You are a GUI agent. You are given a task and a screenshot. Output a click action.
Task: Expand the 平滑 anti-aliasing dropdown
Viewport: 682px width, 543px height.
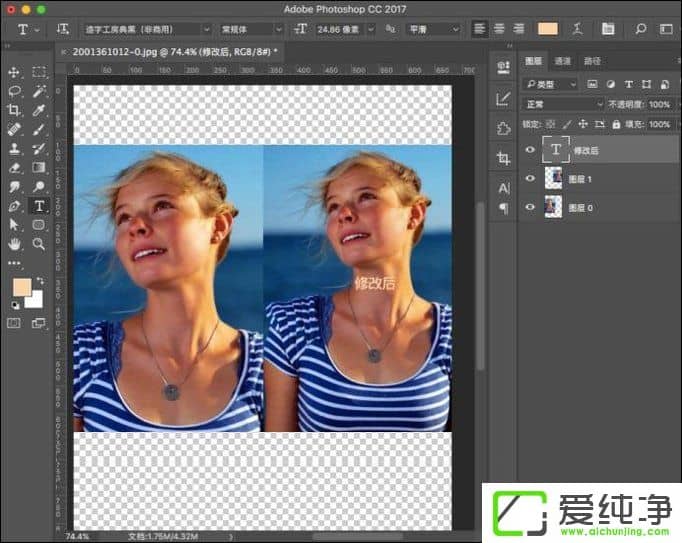pyautogui.click(x=433, y=30)
